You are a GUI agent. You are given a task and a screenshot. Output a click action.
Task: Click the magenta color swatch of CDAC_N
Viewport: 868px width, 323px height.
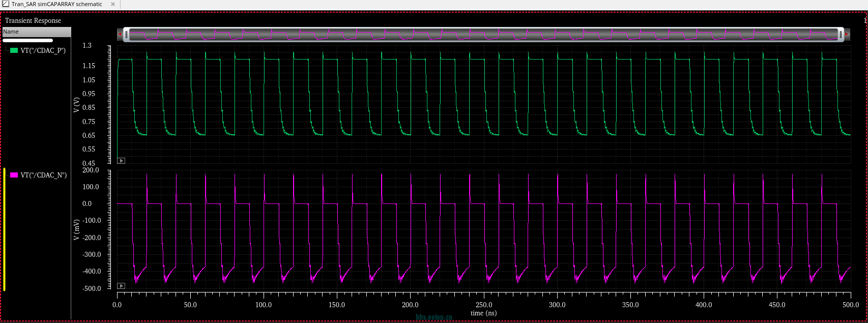(x=14, y=175)
